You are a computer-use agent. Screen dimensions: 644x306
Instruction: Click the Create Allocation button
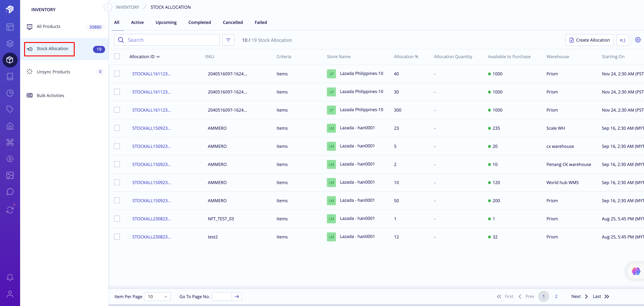point(589,40)
